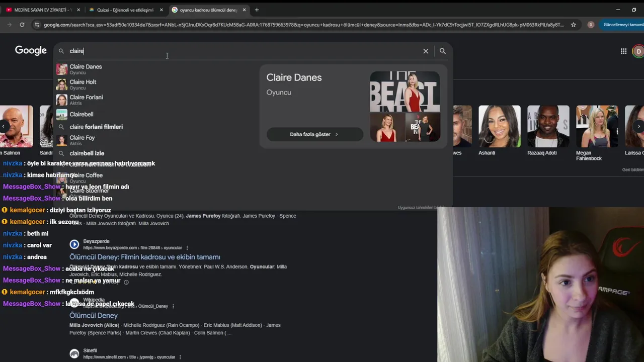Screen dimensions: 644x362
Task: Click Daha fazla göster button
Action: [x=314, y=134]
